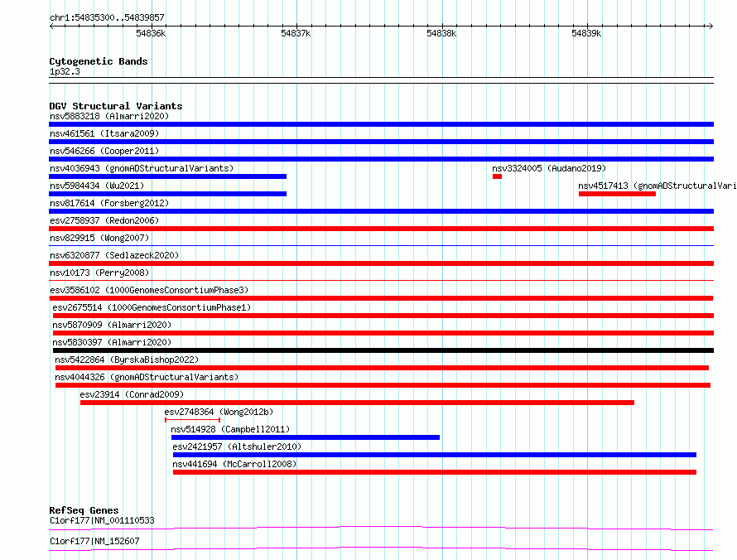Click nsv441694 (McCarroll2008) red bar
The height and width of the screenshot is (560, 737).
(x=435, y=472)
